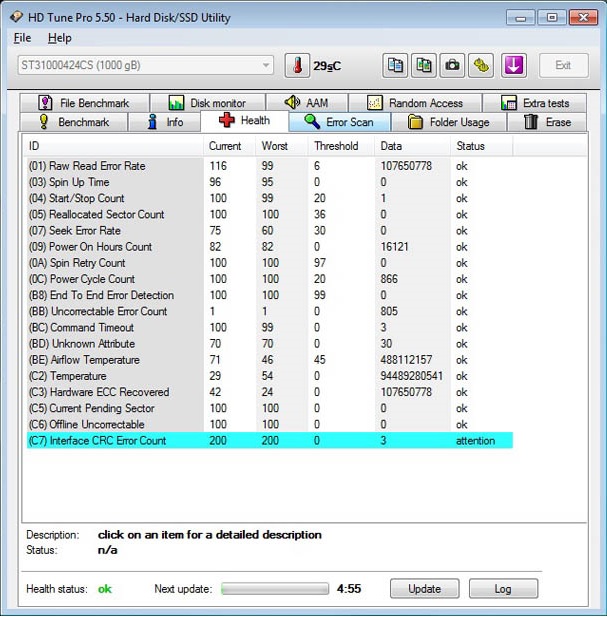
Task: Click the data value 94489280541
Action: [x=411, y=376]
